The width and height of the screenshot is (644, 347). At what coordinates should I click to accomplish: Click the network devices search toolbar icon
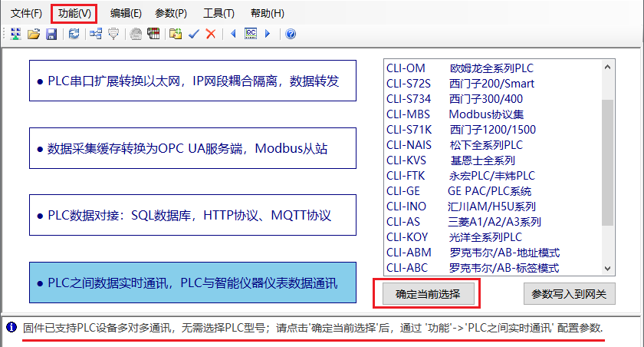click(x=15, y=34)
